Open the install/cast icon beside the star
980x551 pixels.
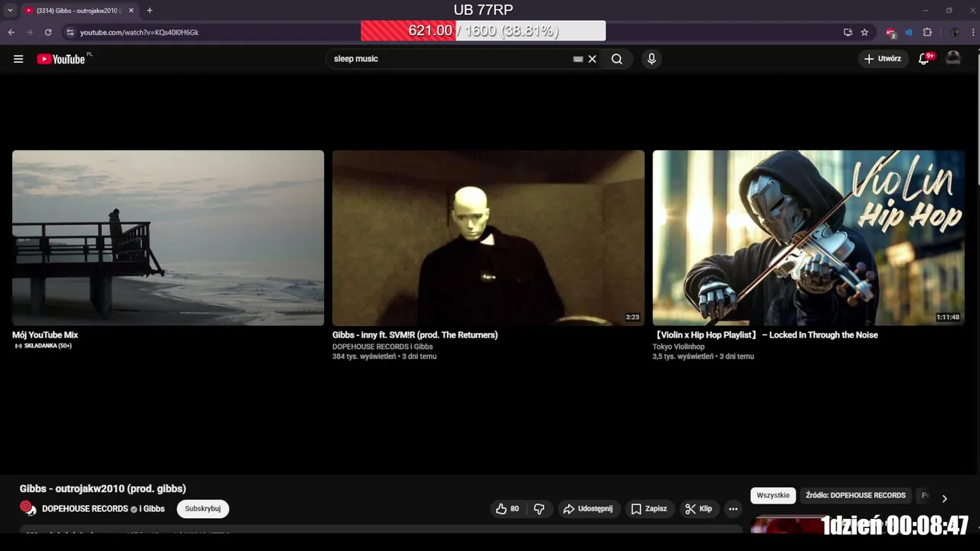(x=848, y=32)
